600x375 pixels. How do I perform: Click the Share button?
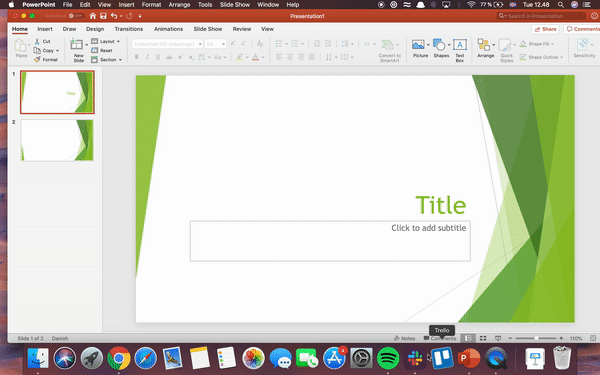click(545, 29)
